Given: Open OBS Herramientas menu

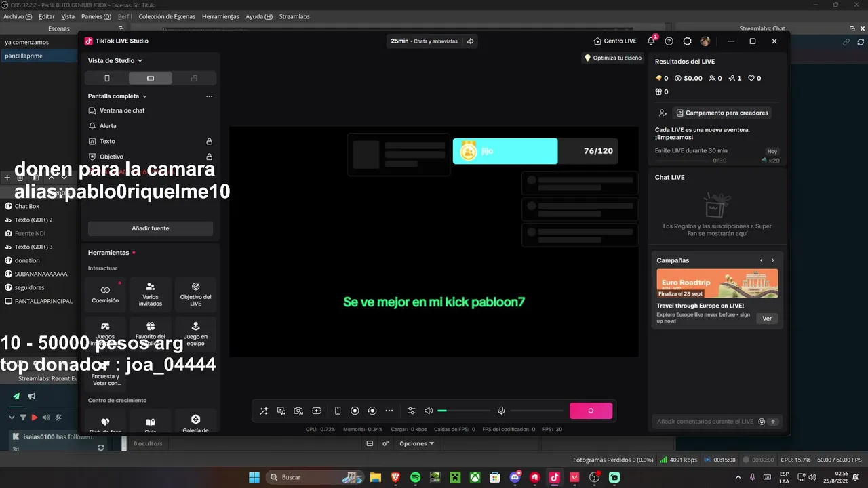Looking at the screenshot, I should click(220, 16).
